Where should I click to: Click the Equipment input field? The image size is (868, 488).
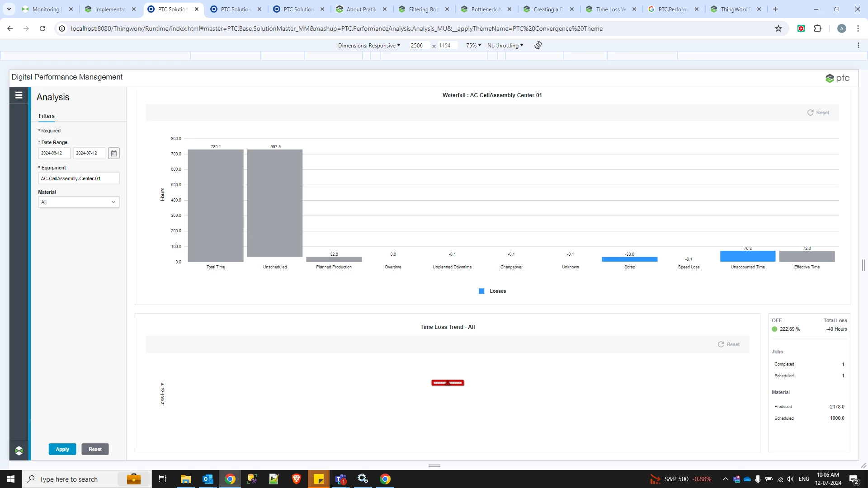(79, 178)
